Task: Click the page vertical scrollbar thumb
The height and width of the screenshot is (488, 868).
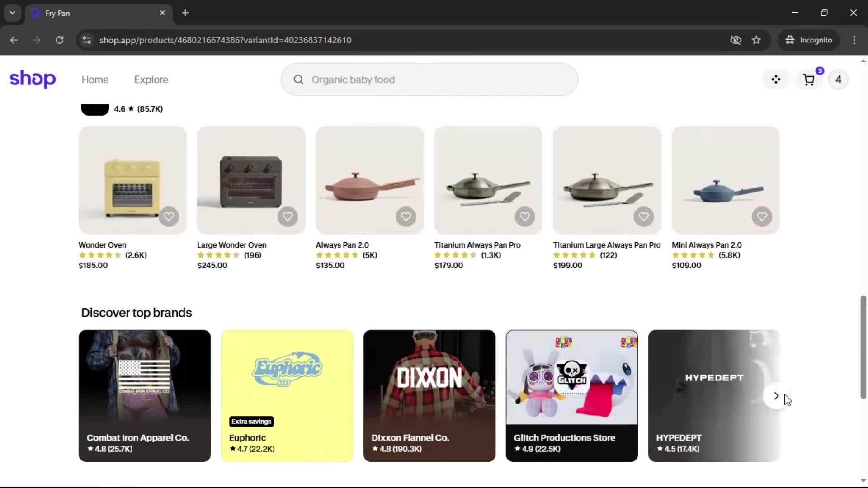Action: pos(863,347)
